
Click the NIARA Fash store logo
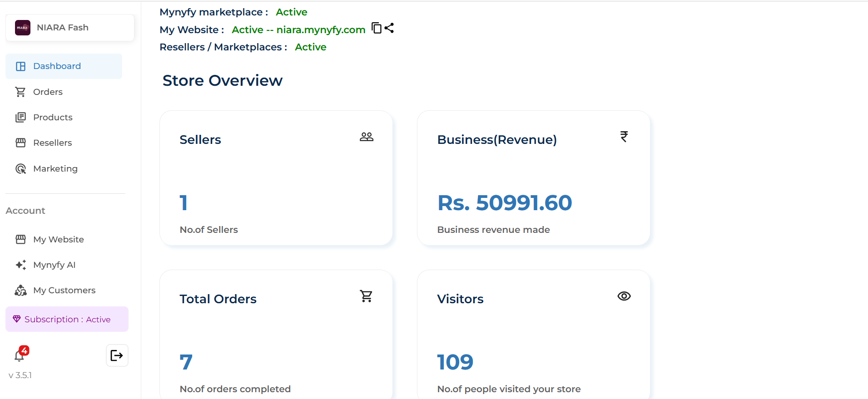(22, 27)
